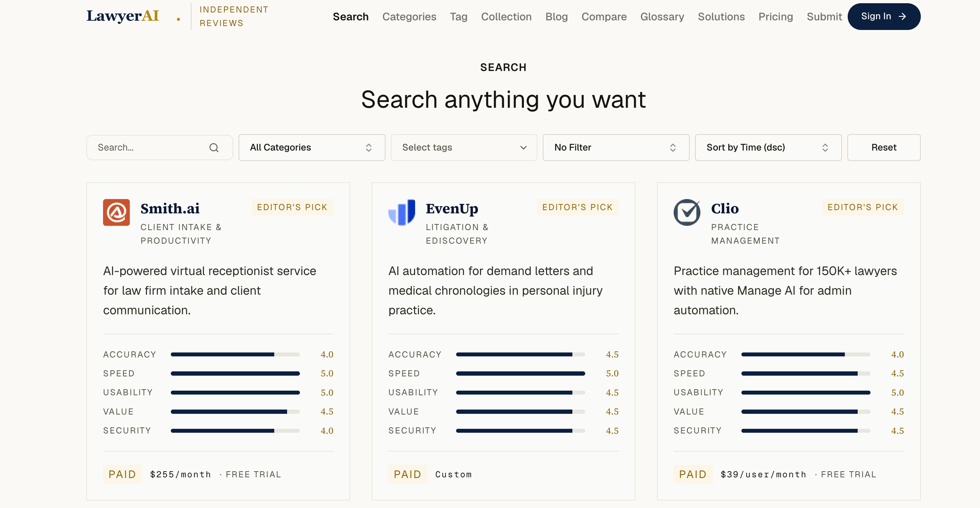Viewport: 980px width, 508px height.
Task: Expand the All Categories dropdown
Action: (312, 148)
